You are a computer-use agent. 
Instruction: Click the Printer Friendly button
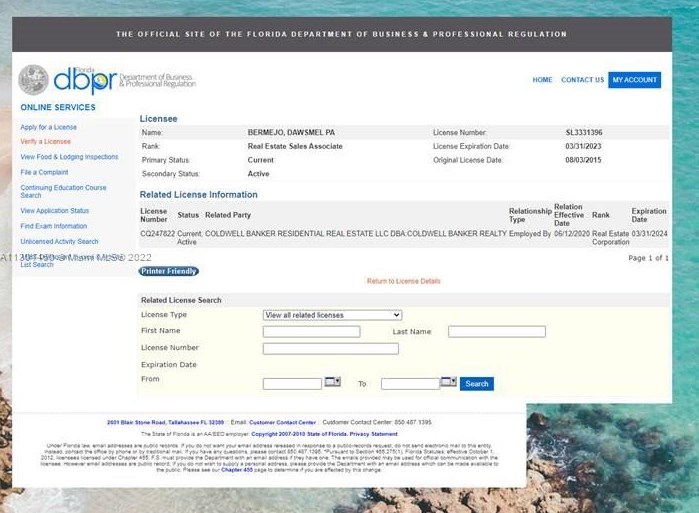169,271
